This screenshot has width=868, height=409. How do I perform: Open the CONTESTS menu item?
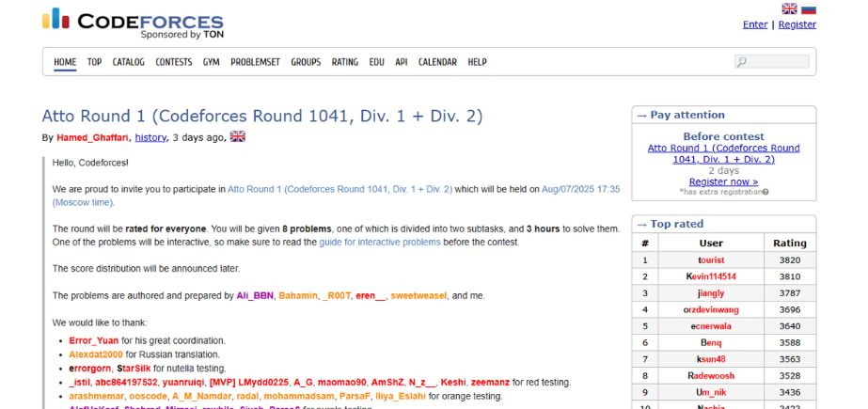tap(174, 62)
